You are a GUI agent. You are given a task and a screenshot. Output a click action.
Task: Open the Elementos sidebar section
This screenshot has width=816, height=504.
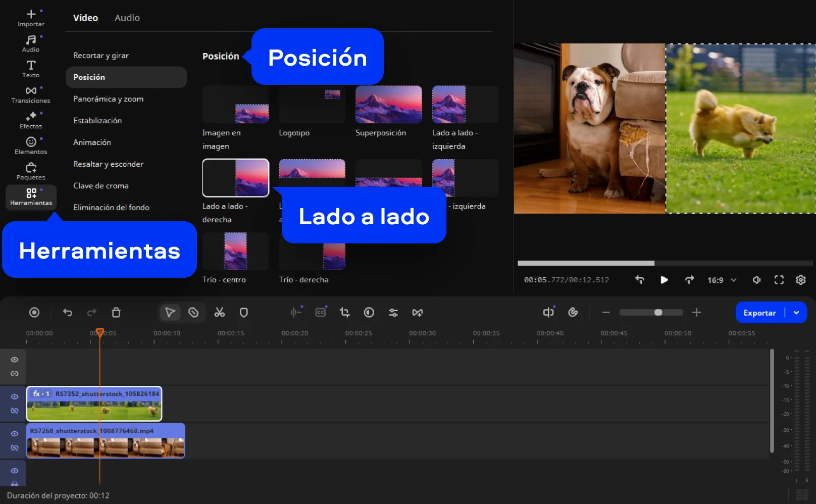[x=31, y=145]
